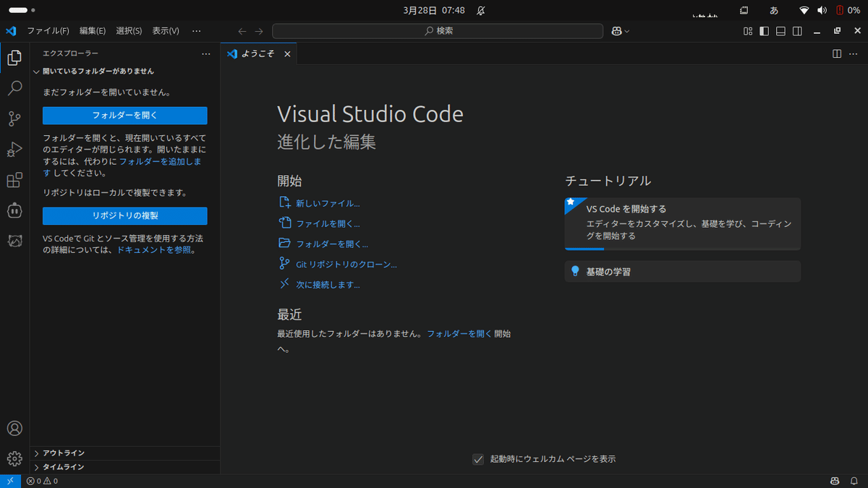Toggle the bottom panel visibility
Screen dimensions: 868x488
(x=780, y=30)
